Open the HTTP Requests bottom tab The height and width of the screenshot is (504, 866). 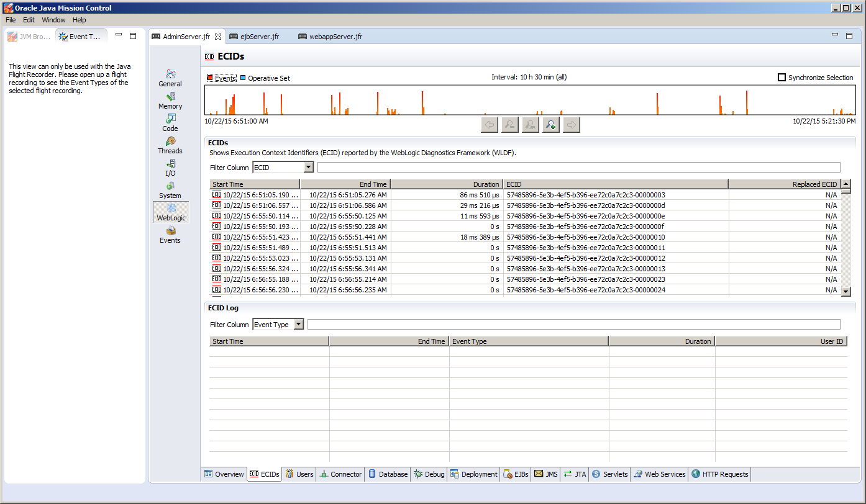719,474
